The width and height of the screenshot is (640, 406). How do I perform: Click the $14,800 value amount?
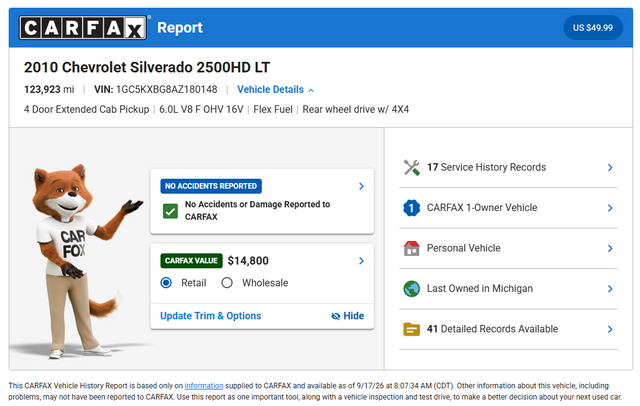(x=248, y=261)
